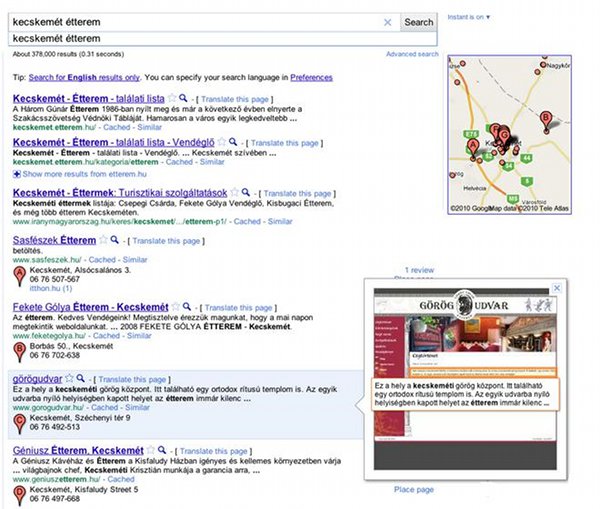Screen dimensions: 600x509
Task: Translate the találati lista - Vendéglő page
Action: [285, 143]
